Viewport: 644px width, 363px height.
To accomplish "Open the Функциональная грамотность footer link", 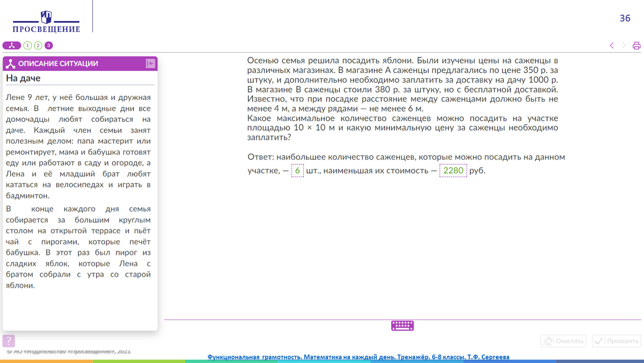I will [x=358, y=357].
